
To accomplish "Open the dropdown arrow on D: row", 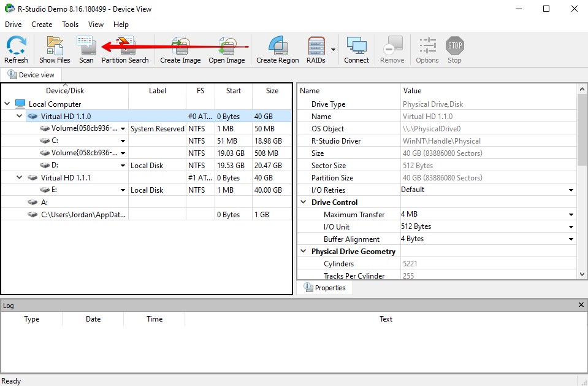I will tap(123, 166).
